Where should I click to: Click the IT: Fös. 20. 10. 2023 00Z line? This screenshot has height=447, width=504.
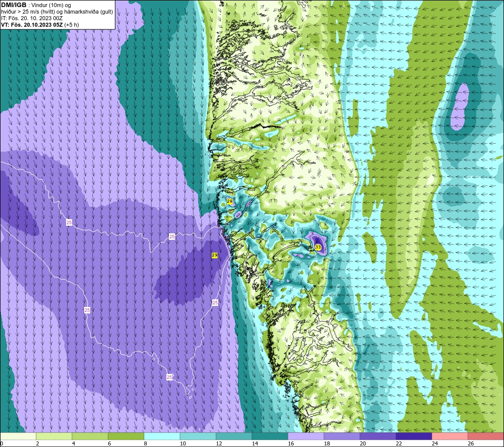point(32,18)
